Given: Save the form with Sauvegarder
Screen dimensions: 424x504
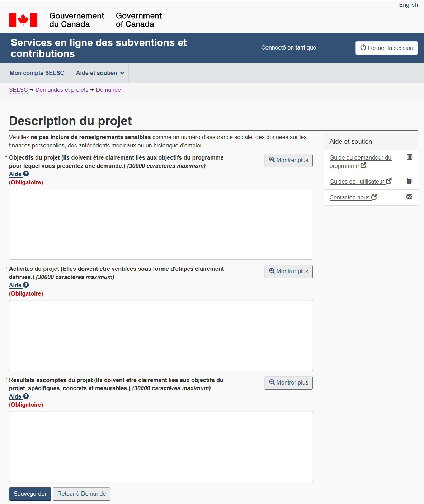Looking at the screenshot, I should pos(30,494).
